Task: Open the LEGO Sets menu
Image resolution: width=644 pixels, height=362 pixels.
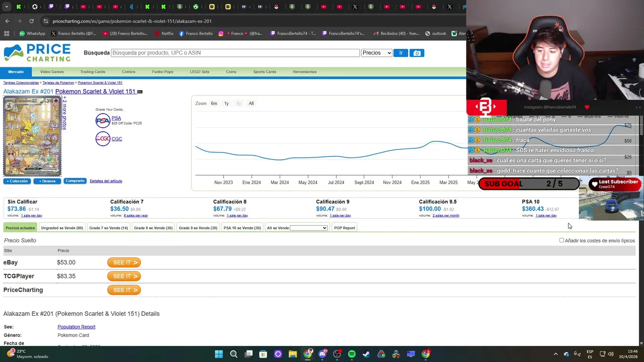Action: point(200,72)
